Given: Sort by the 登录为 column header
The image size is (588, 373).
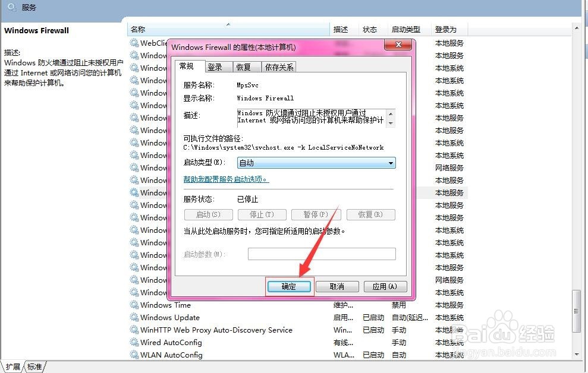Looking at the screenshot, I should click(449, 29).
